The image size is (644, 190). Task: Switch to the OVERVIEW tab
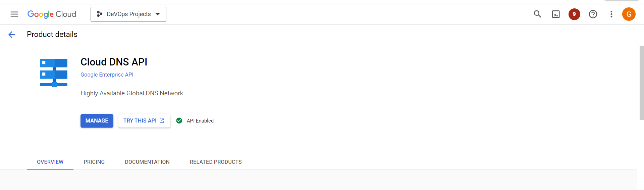point(50,162)
